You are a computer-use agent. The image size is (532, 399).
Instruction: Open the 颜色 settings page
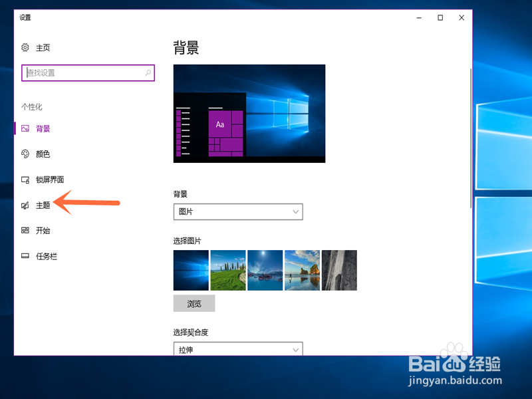click(43, 154)
